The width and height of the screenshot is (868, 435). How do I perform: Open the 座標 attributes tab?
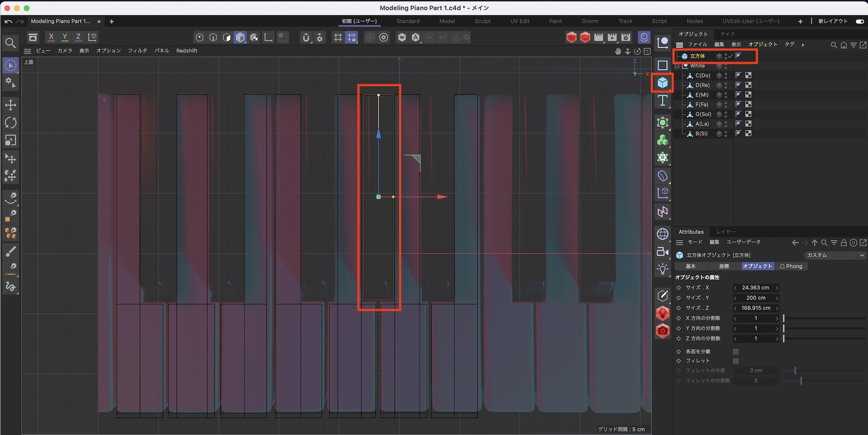tap(724, 267)
